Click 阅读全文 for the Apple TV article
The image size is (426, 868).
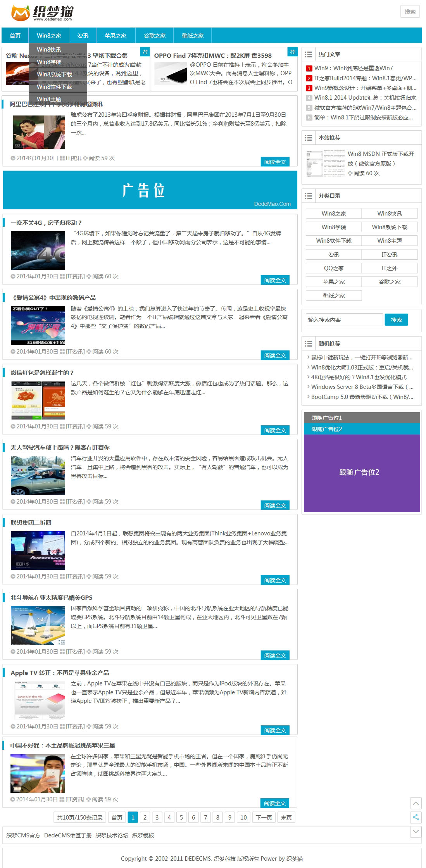tap(275, 730)
